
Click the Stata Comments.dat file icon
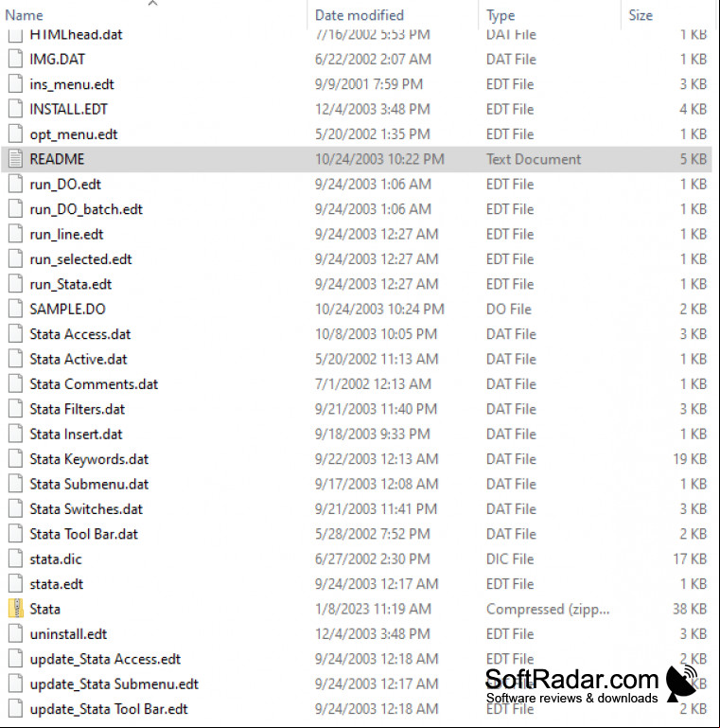[15, 384]
